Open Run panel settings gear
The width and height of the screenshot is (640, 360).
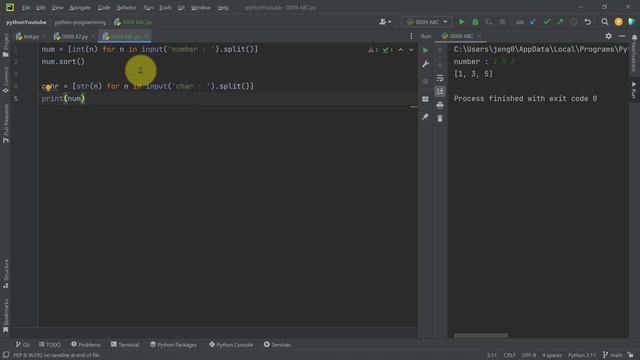coord(609,36)
